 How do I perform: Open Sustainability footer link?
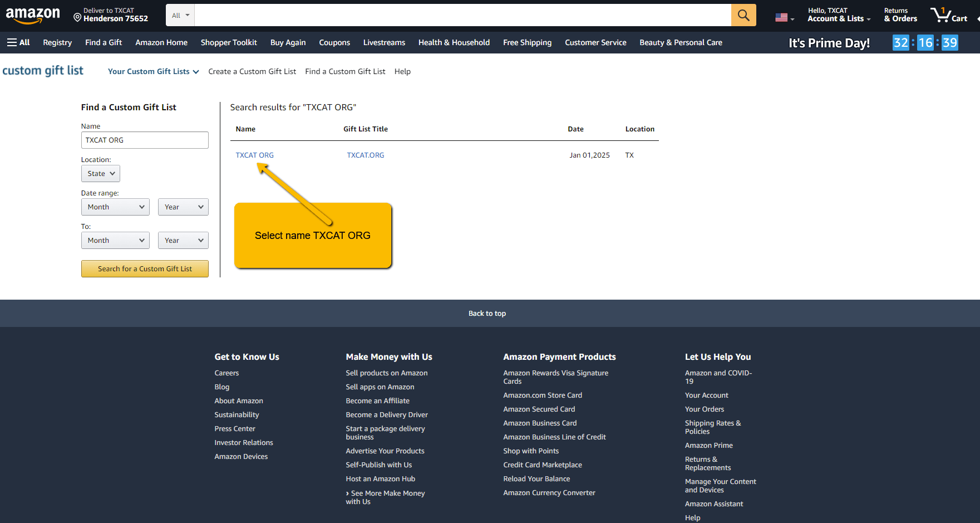(x=237, y=415)
